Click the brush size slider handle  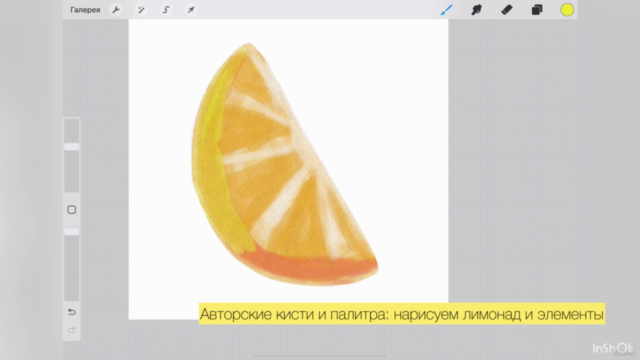point(71,147)
